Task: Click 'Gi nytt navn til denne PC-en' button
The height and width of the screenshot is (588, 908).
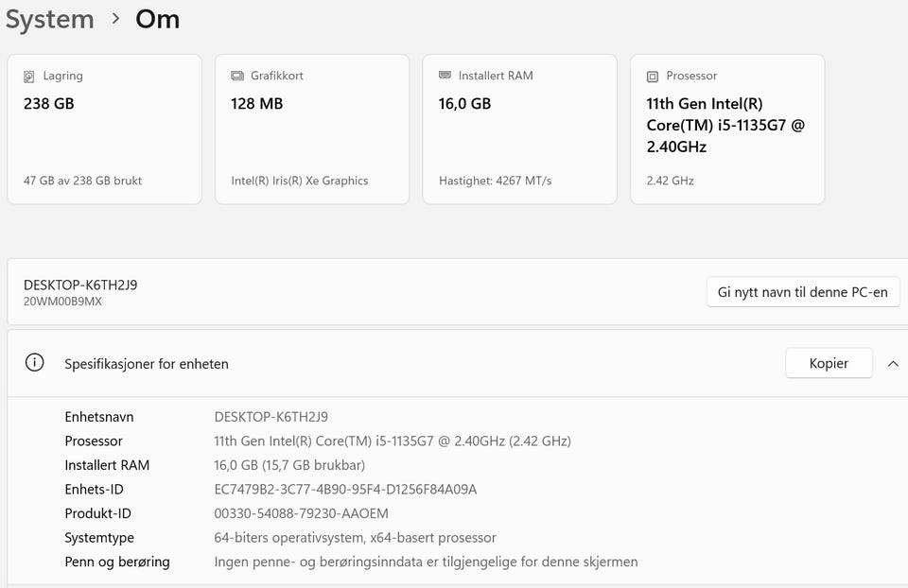Action: pyautogui.click(x=802, y=292)
